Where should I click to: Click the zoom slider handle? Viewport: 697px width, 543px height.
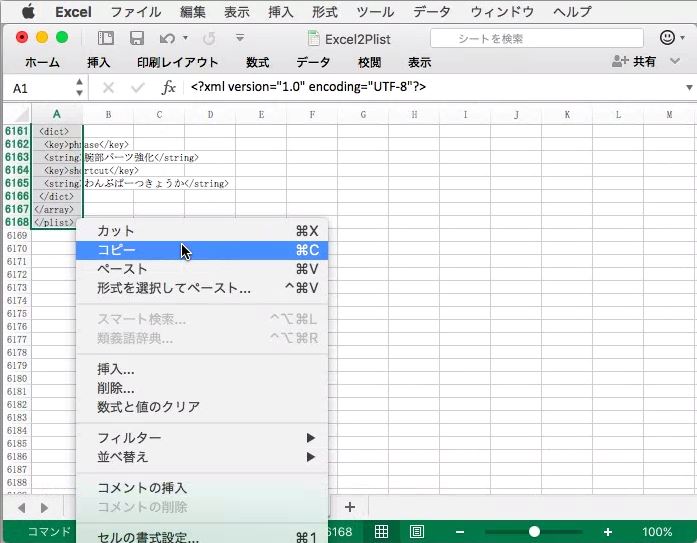534,532
